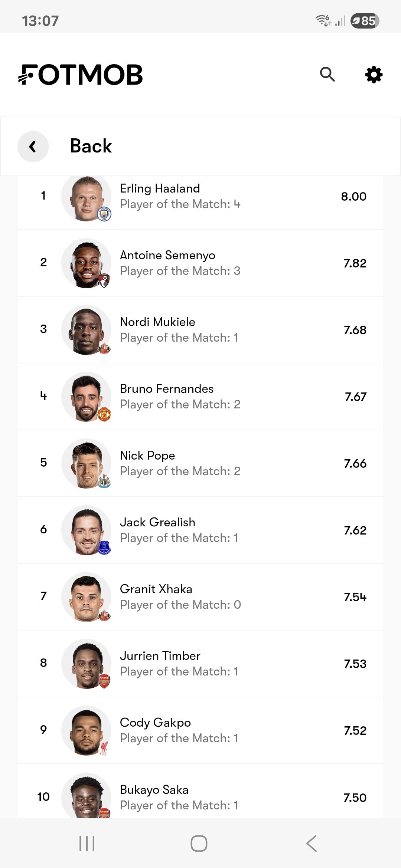Open Nordi Mukiele's player row
Screen dimensions: 401x868
[200, 330]
